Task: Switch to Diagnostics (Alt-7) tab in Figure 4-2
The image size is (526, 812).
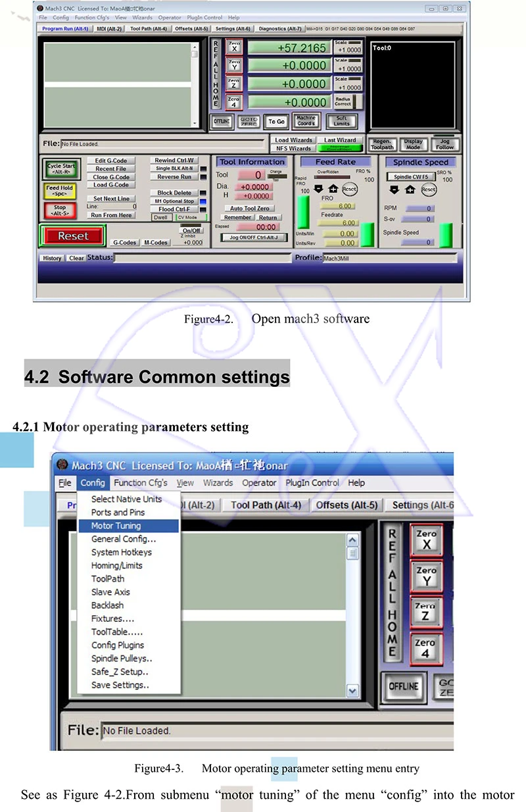Action: click(x=280, y=29)
